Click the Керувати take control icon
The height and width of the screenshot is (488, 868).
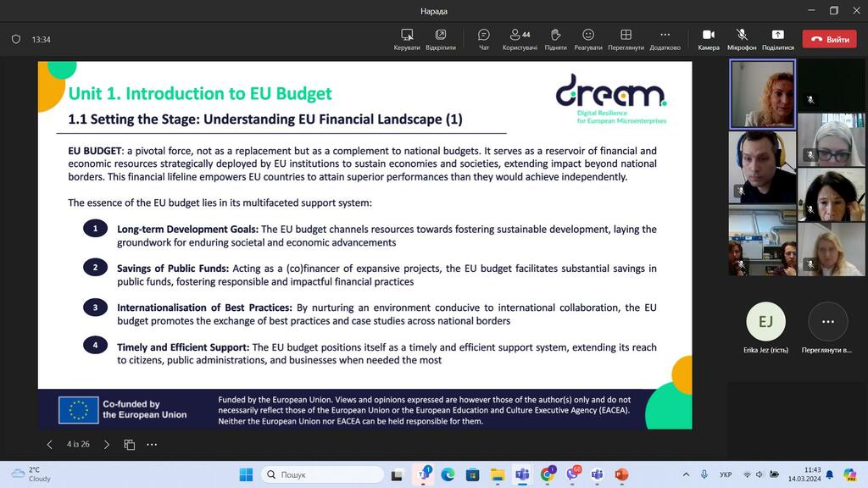click(407, 39)
